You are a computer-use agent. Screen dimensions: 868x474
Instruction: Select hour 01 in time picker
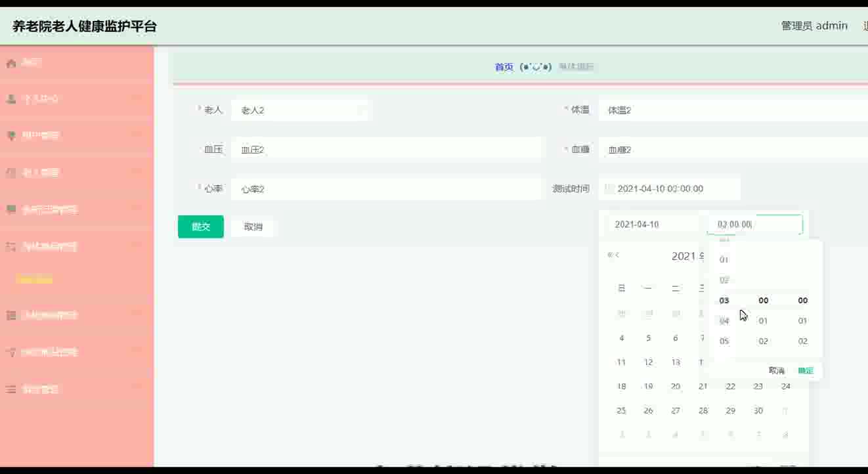724,260
